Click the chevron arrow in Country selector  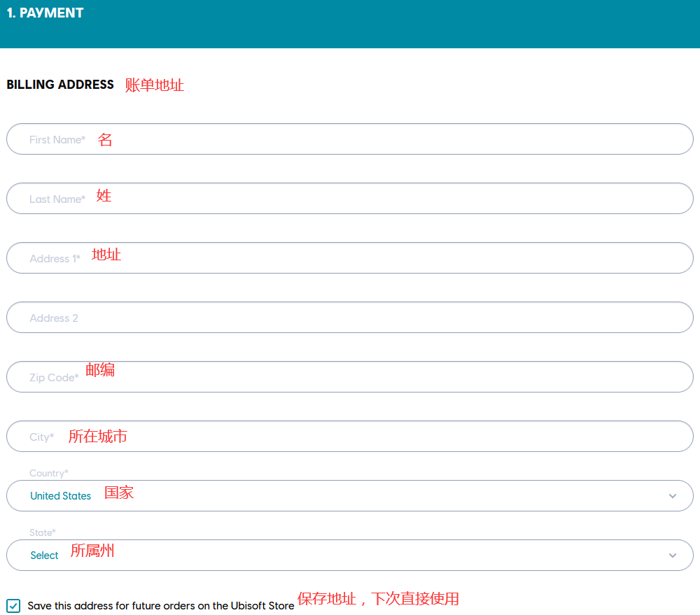673,496
